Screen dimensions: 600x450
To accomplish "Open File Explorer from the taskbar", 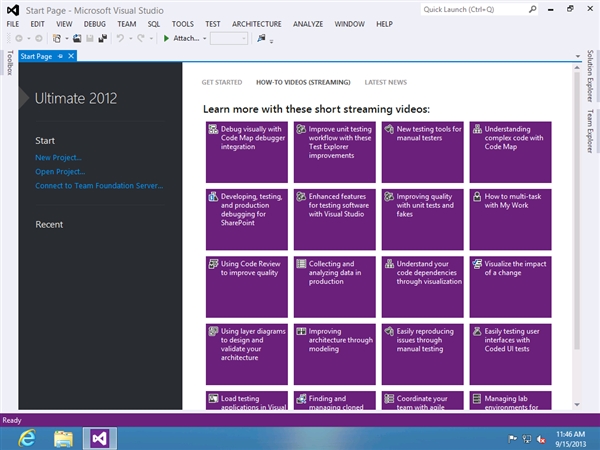I will (64, 439).
